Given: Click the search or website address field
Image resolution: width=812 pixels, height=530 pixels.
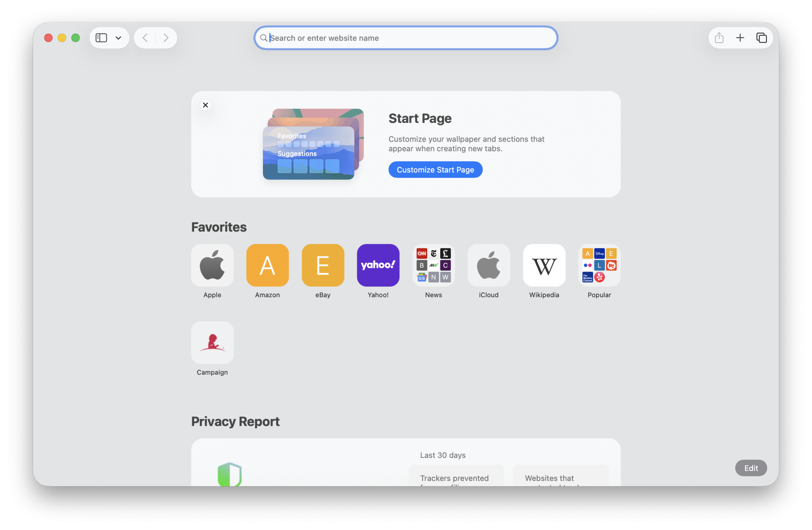Looking at the screenshot, I should pyautogui.click(x=406, y=38).
